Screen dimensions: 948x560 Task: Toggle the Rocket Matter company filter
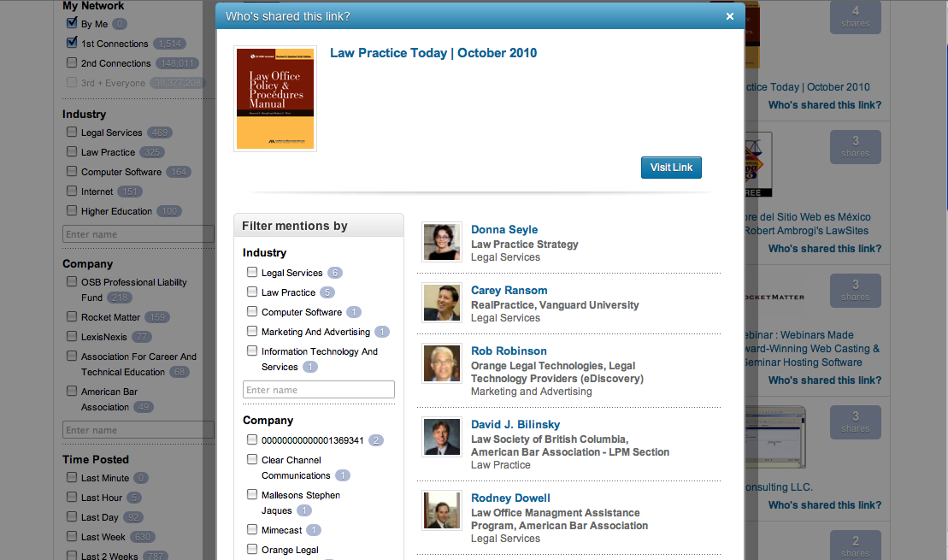tap(71, 317)
